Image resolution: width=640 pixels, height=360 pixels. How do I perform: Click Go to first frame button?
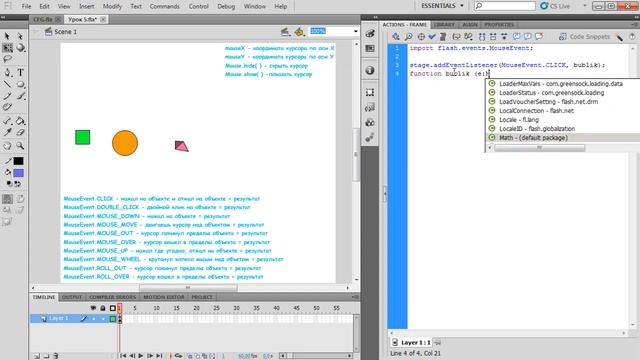[x=123, y=356]
